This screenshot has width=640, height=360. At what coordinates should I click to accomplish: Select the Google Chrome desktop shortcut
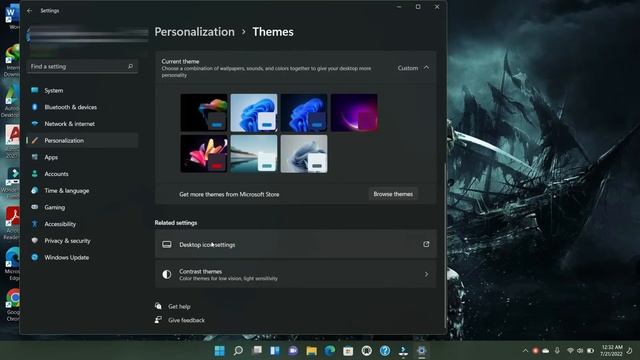(x=12, y=304)
